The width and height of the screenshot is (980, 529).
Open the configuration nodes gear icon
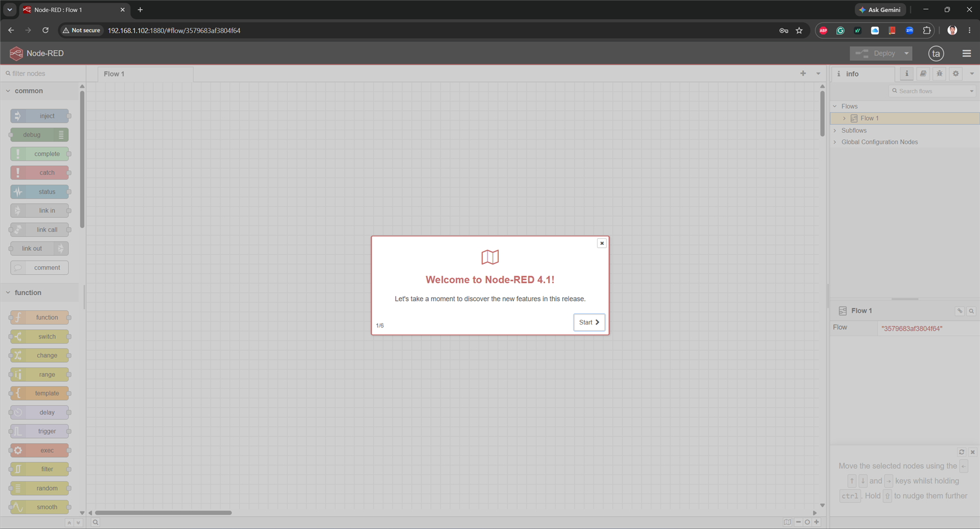click(x=956, y=74)
